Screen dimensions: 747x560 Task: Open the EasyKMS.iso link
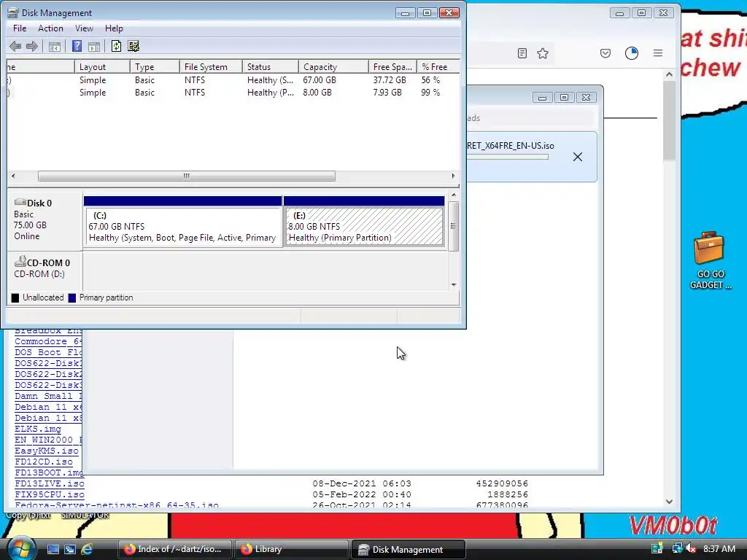pos(47,451)
